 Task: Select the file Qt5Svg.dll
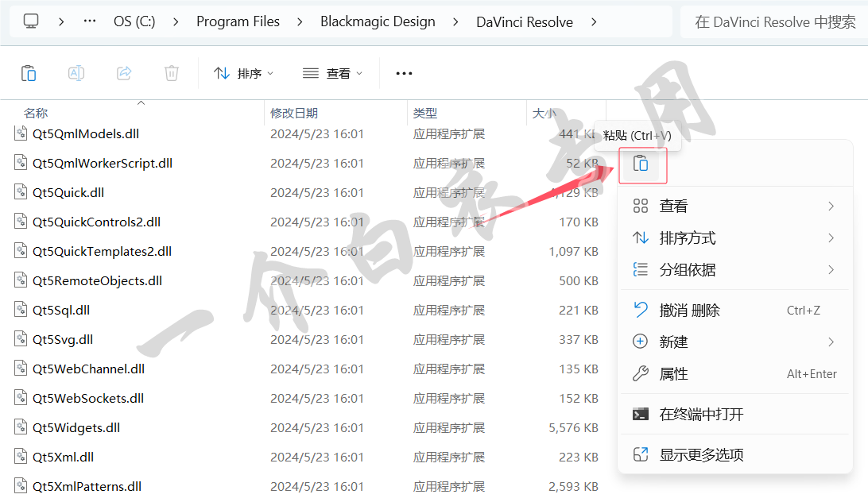(63, 339)
